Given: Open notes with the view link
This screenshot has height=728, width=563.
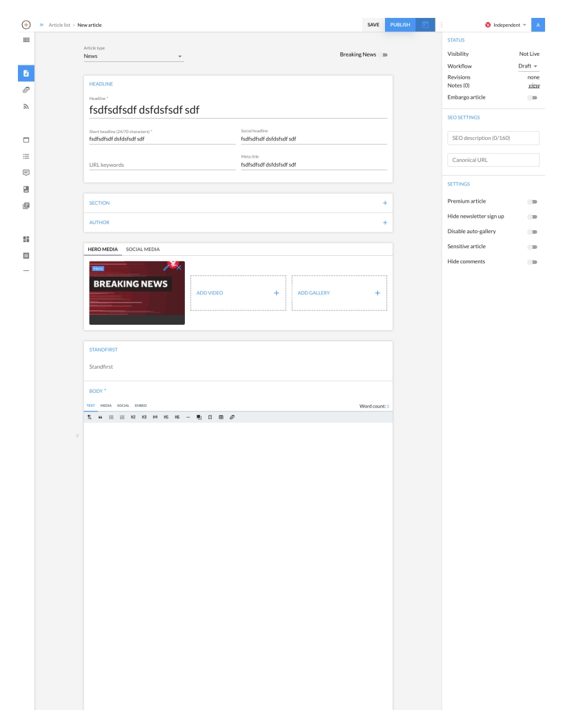Looking at the screenshot, I should 534,85.
